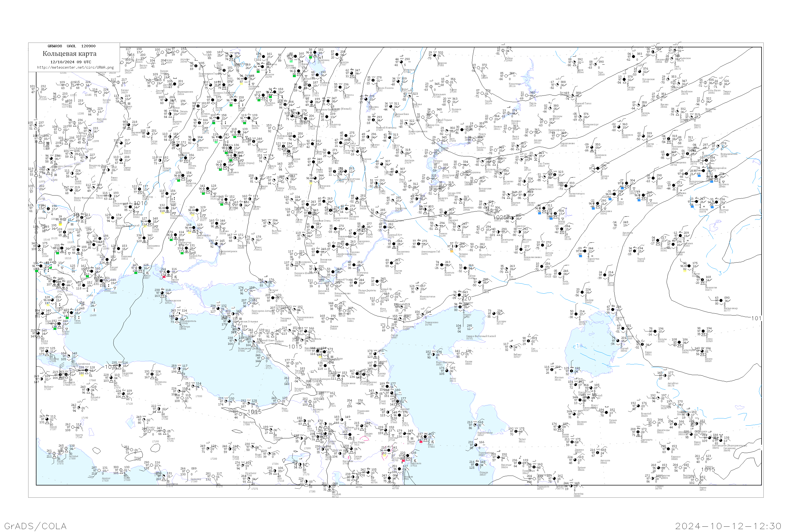This screenshot has height=532, width=798.
Task: Click the Кольцевая карта map title
Action: click(x=69, y=54)
